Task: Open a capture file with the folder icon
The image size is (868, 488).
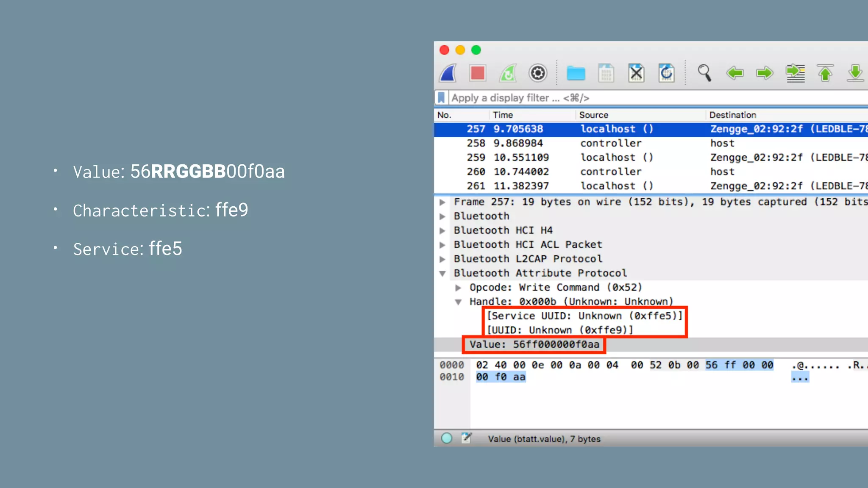Action: 576,73
